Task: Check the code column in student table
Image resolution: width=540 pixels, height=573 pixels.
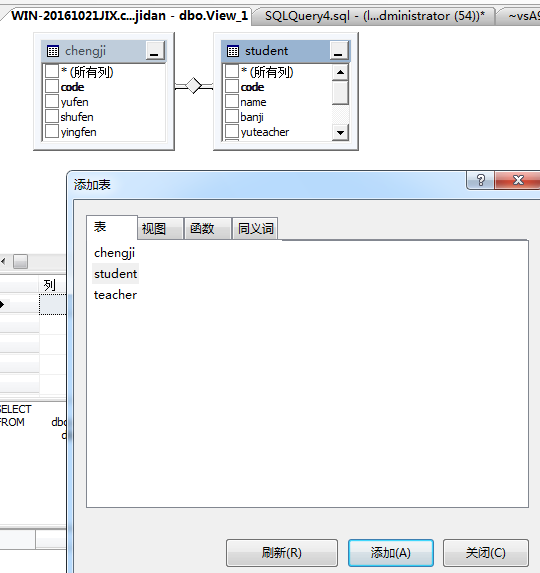Action: [x=232, y=87]
